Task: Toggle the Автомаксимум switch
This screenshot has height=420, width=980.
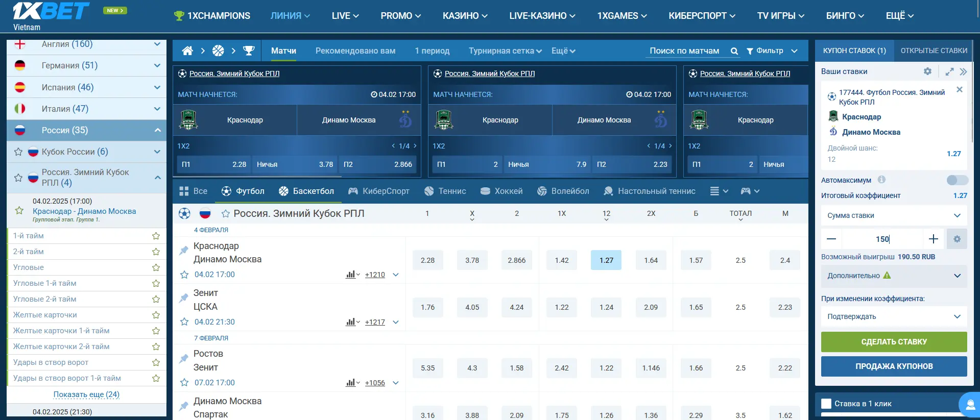Action: (x=957, y=180)
